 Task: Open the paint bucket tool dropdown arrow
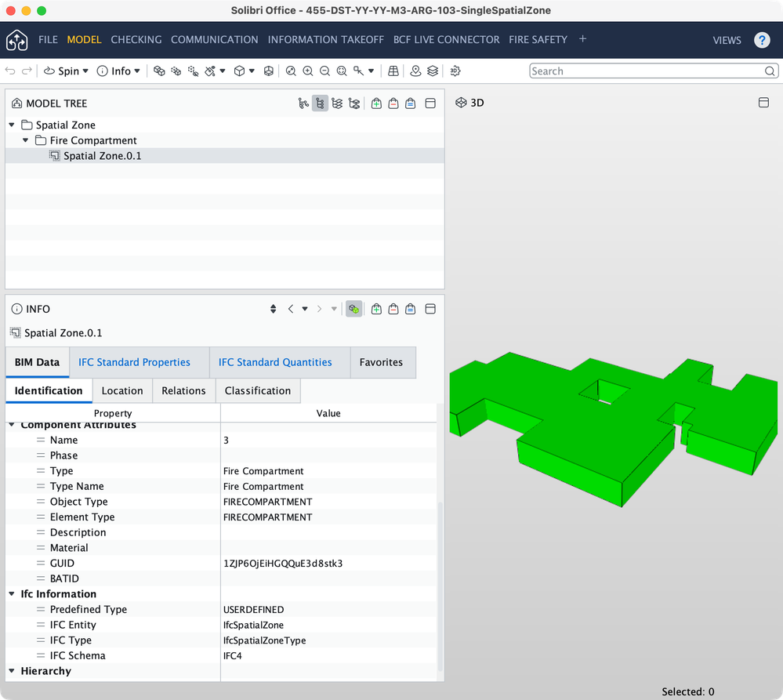pyautogui.click(x=223, y=71)
